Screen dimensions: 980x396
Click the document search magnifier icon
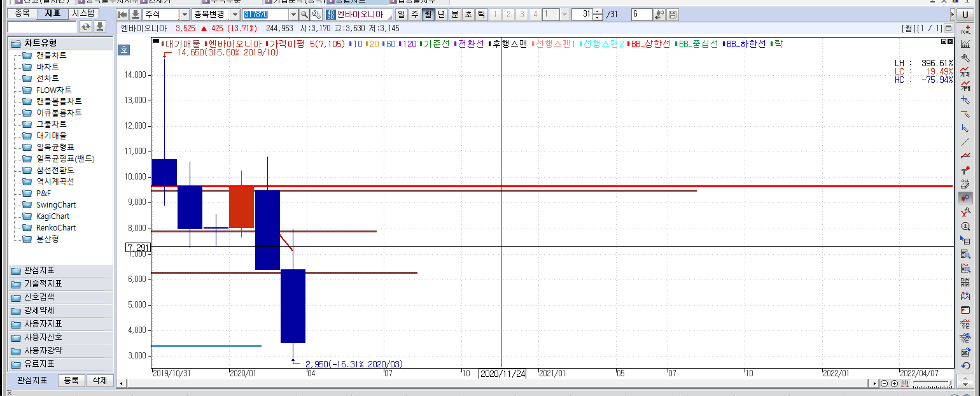(965, 254)
